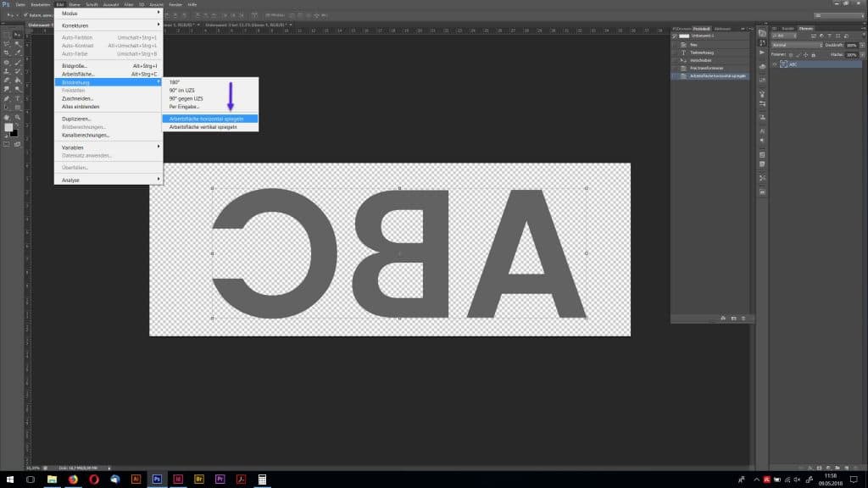Open File Explorer from Windows taskbar

pyautogui.click(x=52, y=480)
